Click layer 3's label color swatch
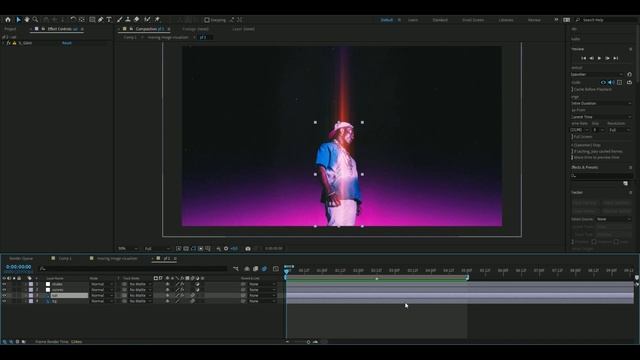 pos(31,296)
